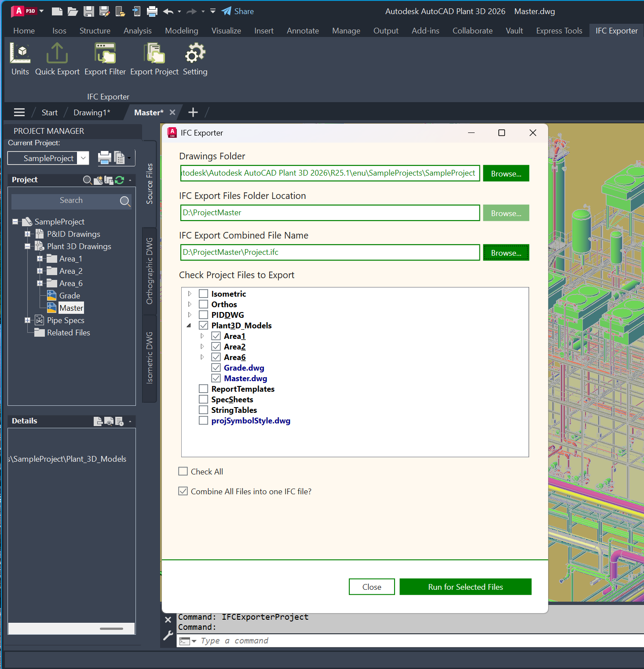Switch to the Modeling ribbon tab

point(181,31)
